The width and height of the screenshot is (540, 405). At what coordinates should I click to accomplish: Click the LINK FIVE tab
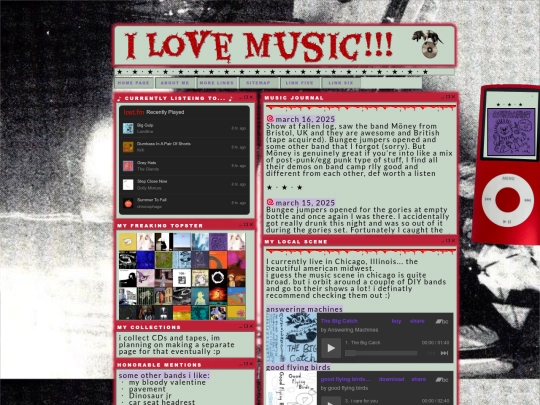300,83
